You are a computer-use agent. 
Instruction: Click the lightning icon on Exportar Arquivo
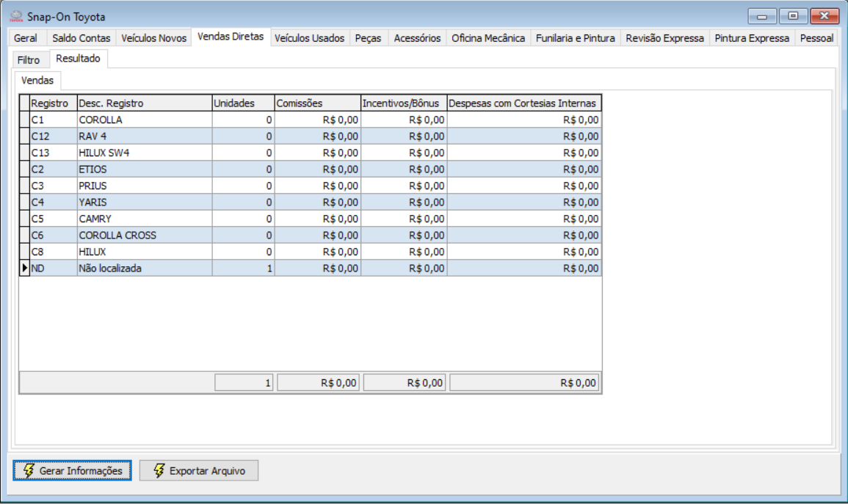point(159,470)
